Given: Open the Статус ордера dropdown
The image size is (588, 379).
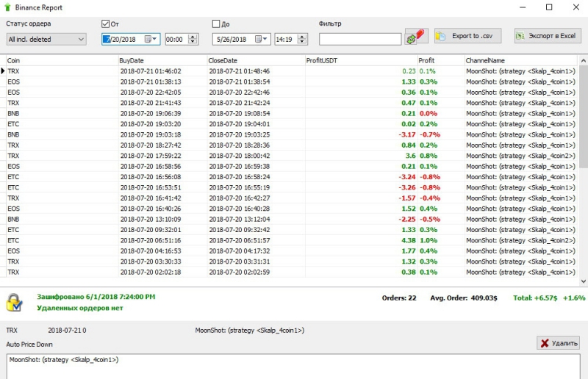Looking at the screenshot, I should 46,39.
